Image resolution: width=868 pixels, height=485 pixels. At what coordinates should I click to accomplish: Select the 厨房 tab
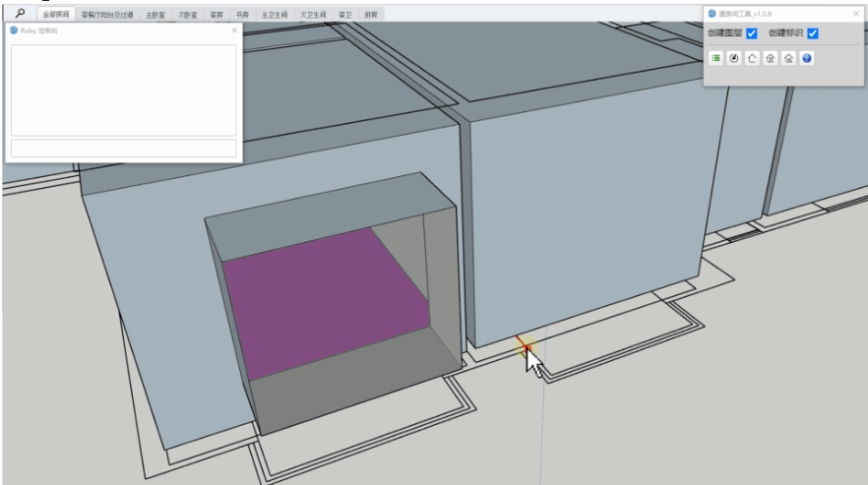tap(370, 16)
